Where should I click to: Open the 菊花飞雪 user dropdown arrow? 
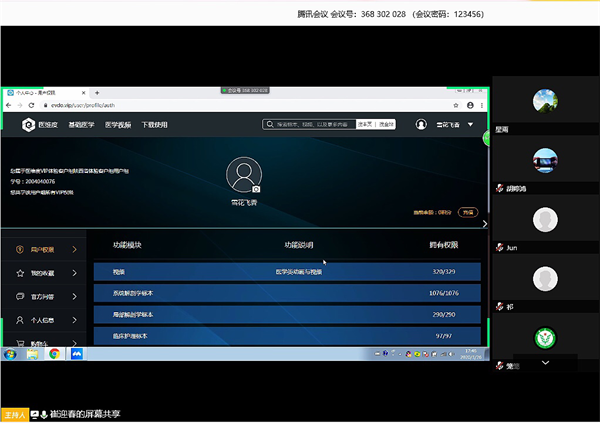click(x=471, y=124)
